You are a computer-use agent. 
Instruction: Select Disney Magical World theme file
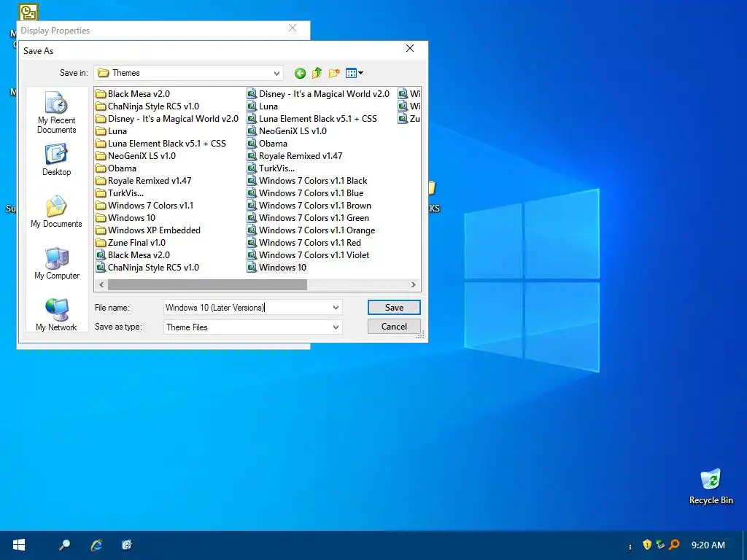click(x=318, y=94)
